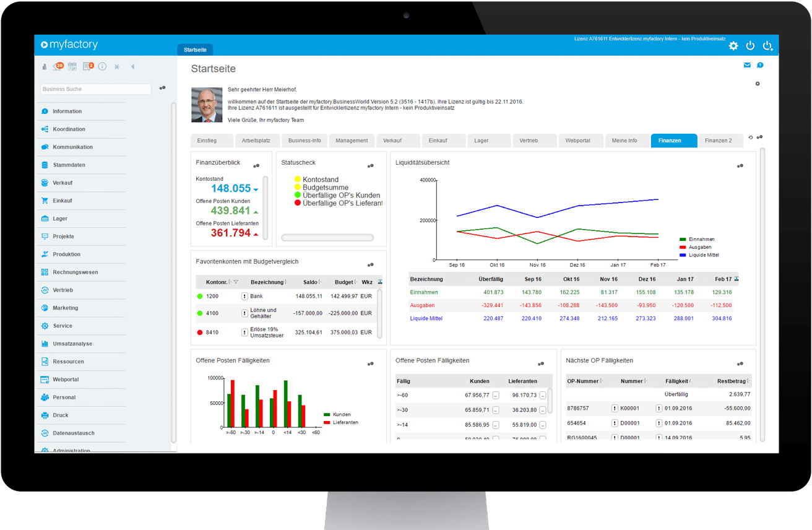The width and height of the screenshot is (812, 530).
Task: Switch to the Finanzen 2 tab
Action: (718, 141)
